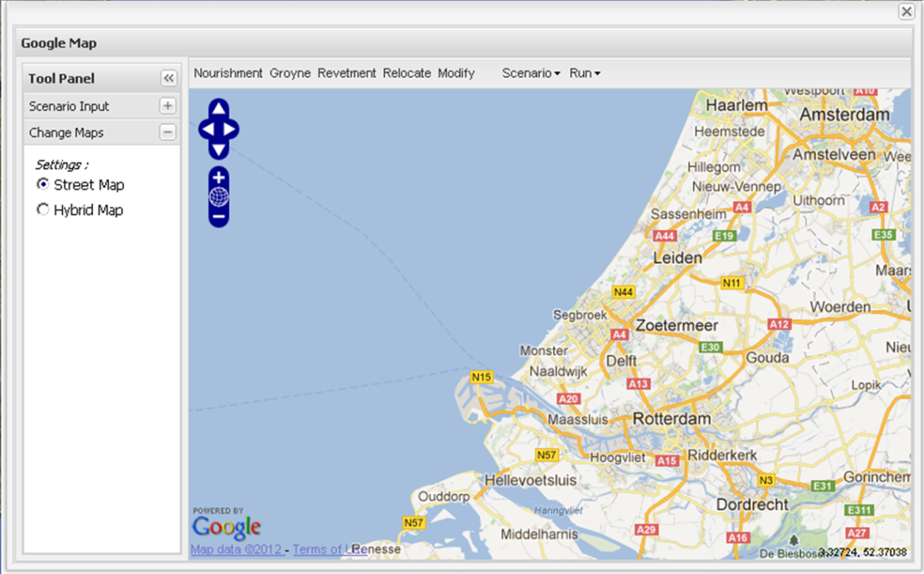Select the Hybrid Map radio option
This screenshot has height=574, width=924.
pyautogui.click(x=43, y=210)
